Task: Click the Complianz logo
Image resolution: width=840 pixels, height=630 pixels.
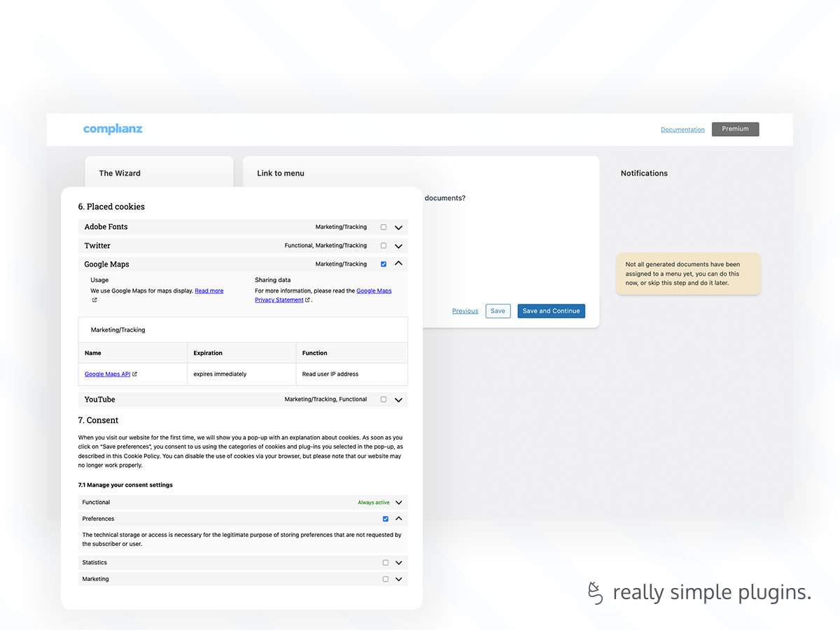Action: (113, 129)
